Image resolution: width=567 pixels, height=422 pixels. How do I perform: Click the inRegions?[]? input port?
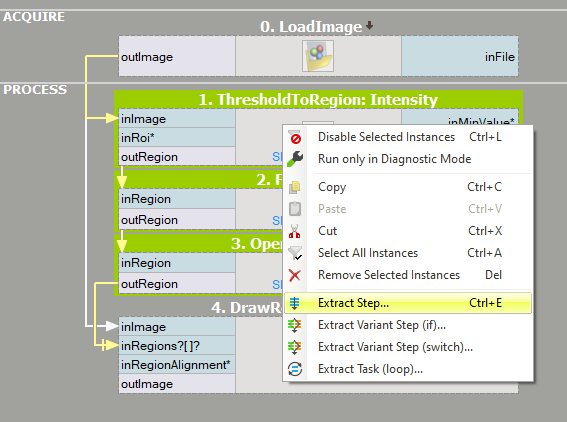tap(177, 346)
